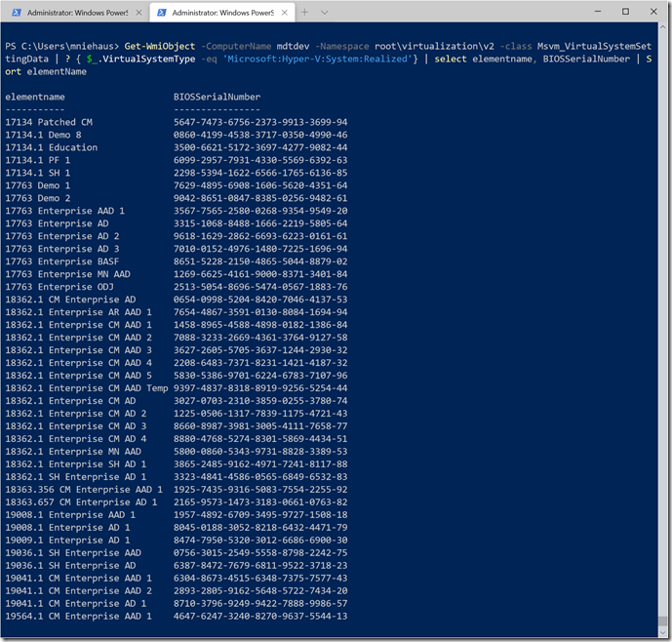Click the PowerShell icon on the active second tab
The height and width of the screenshot is (642, 672).
[x=162, y=13]
